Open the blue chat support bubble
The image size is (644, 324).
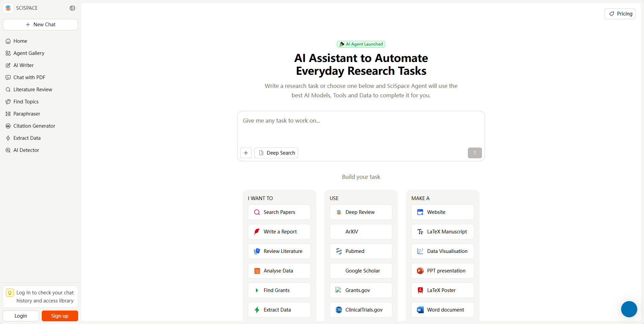629,309
